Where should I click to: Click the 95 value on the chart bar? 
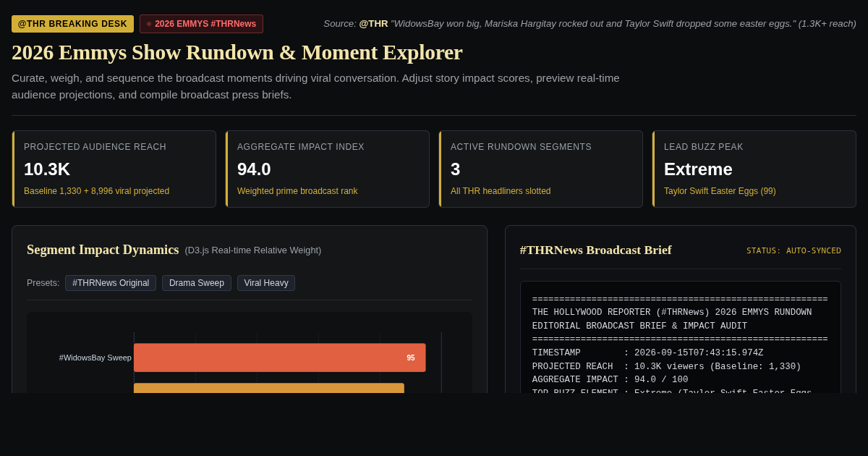click(x=411, y=358)
